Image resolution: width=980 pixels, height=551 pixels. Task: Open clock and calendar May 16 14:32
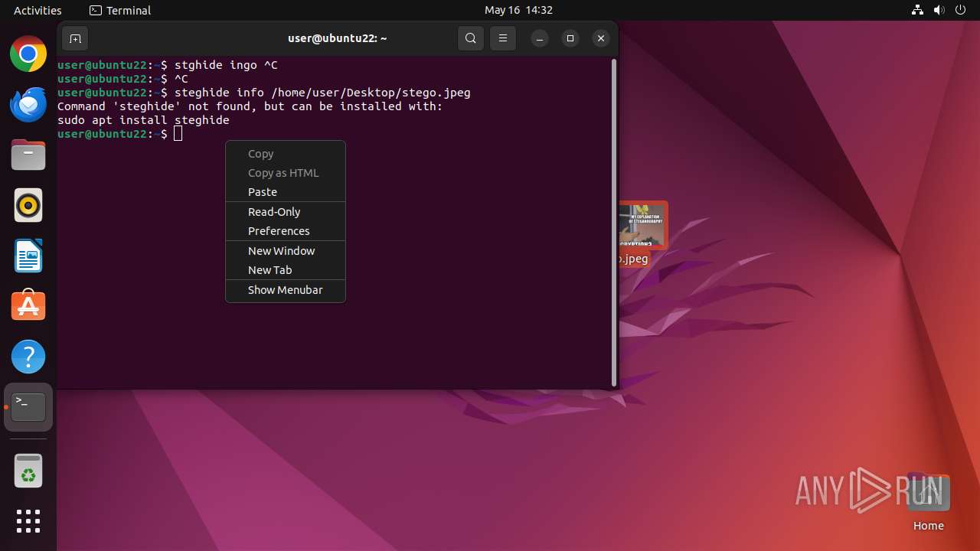click(518, 10)
